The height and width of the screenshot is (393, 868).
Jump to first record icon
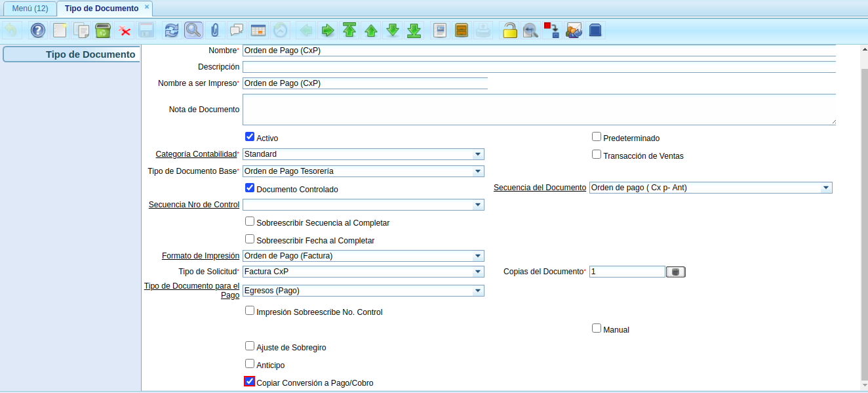[x=349, y=30]
